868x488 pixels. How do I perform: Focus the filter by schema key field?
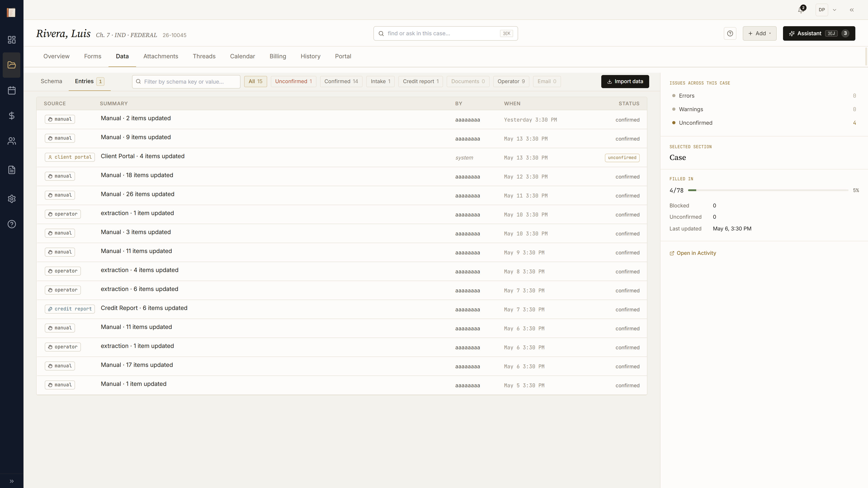[186, 82]
